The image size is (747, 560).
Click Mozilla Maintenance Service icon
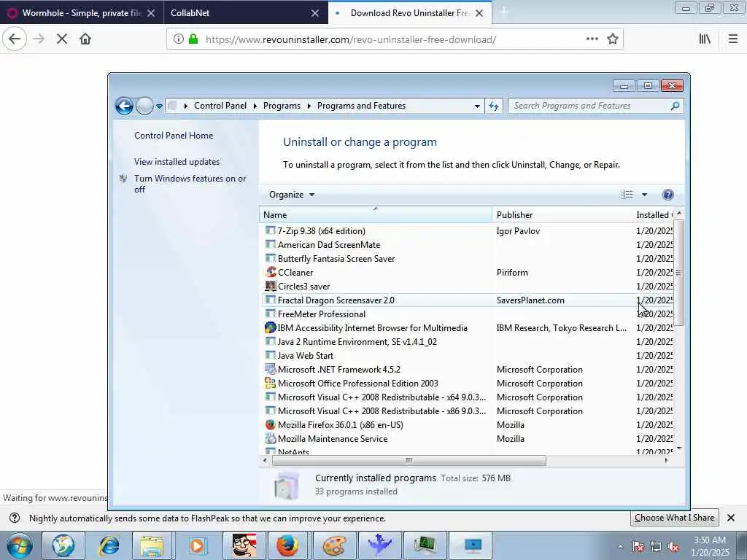click(x=270, y=438)
